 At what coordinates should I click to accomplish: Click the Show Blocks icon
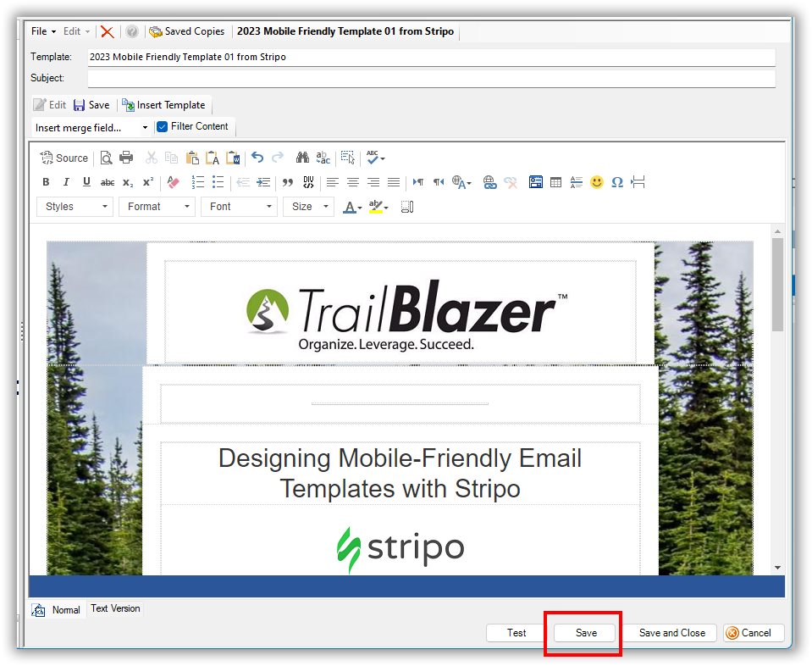407,207
